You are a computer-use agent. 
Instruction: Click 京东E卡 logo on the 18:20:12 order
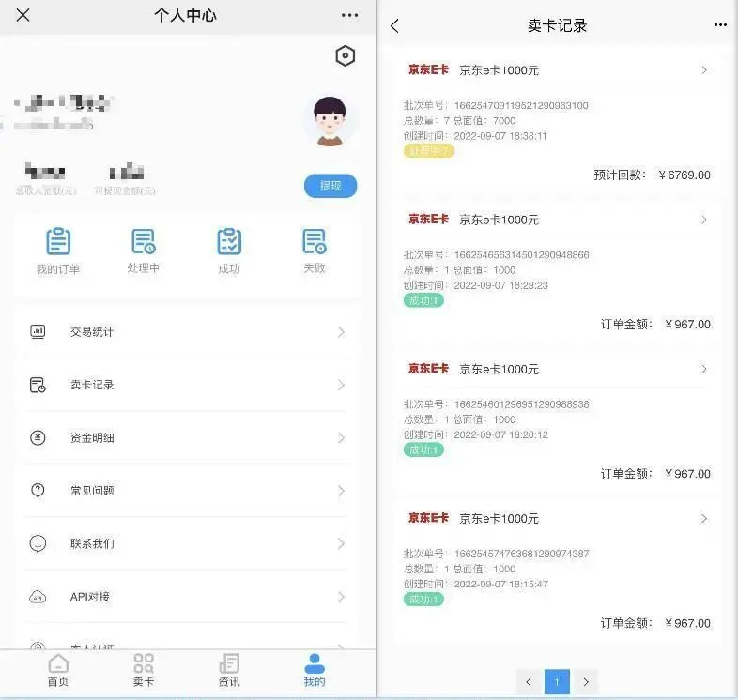point(428,369)
